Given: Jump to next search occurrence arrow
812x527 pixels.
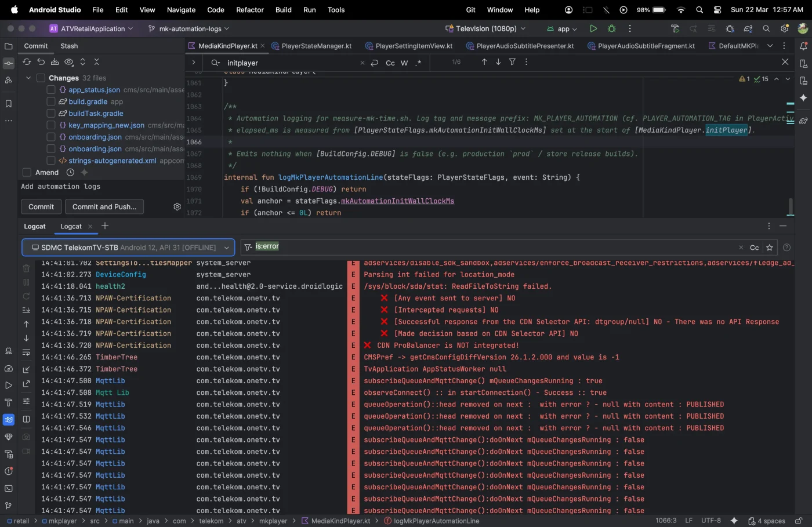Looking at the screenshot, I should coord(498,62).
